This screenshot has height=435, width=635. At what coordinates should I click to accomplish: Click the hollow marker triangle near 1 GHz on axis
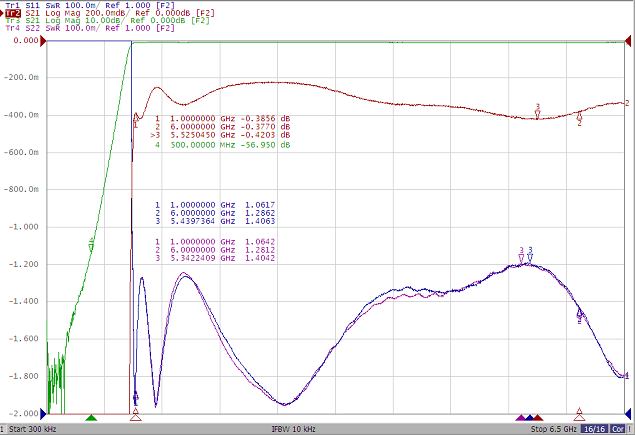click(136, 412)
